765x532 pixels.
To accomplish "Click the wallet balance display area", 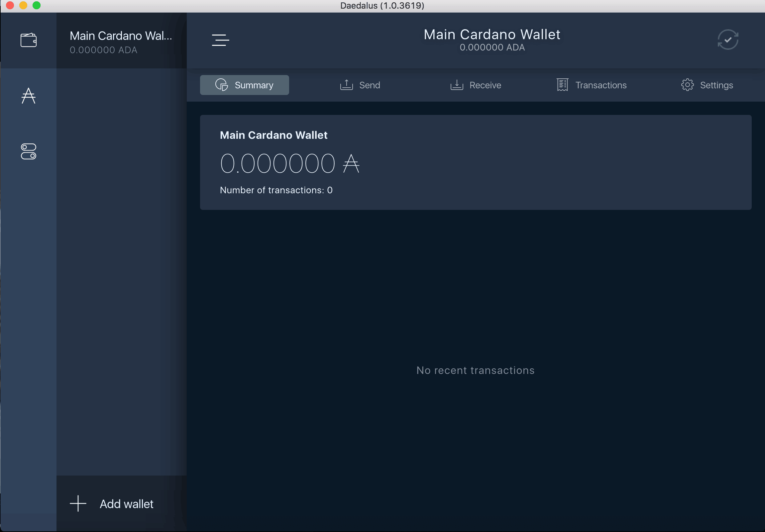I will point(289,163).
